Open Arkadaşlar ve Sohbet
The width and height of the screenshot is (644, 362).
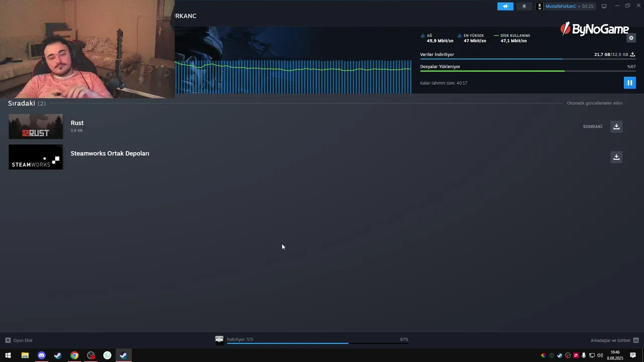(x=610, y=340)
